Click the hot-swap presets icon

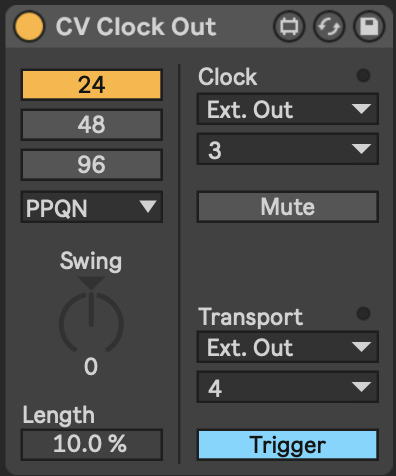[329, 26]
